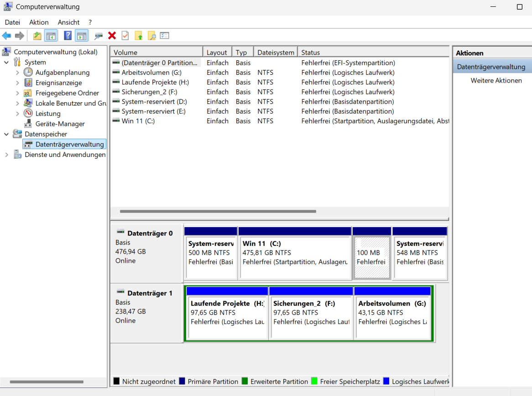The height and width of the screenshot is (396, 532).
Task: Click the folder Up one level icon
Action: (37, 36)
